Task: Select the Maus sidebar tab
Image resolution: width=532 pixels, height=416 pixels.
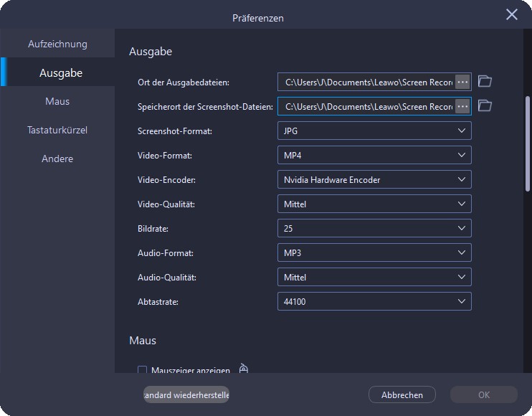Action: point(57,101)
